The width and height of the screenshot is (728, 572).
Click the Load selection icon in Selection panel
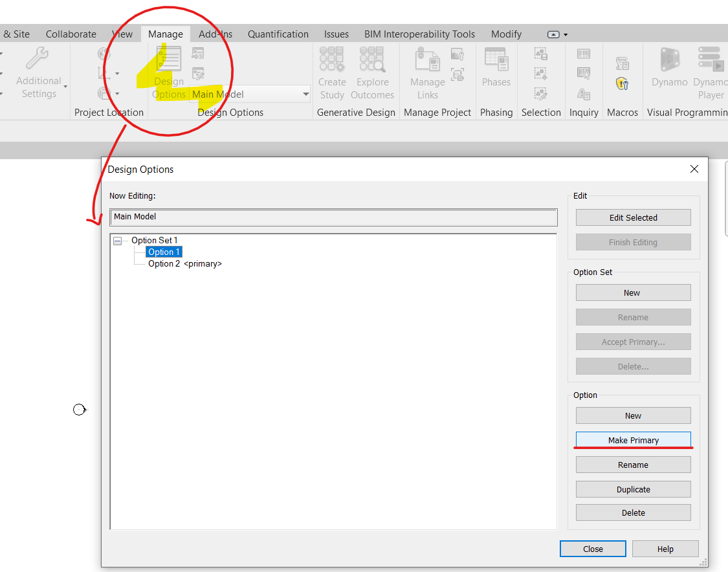coord(541,74)
